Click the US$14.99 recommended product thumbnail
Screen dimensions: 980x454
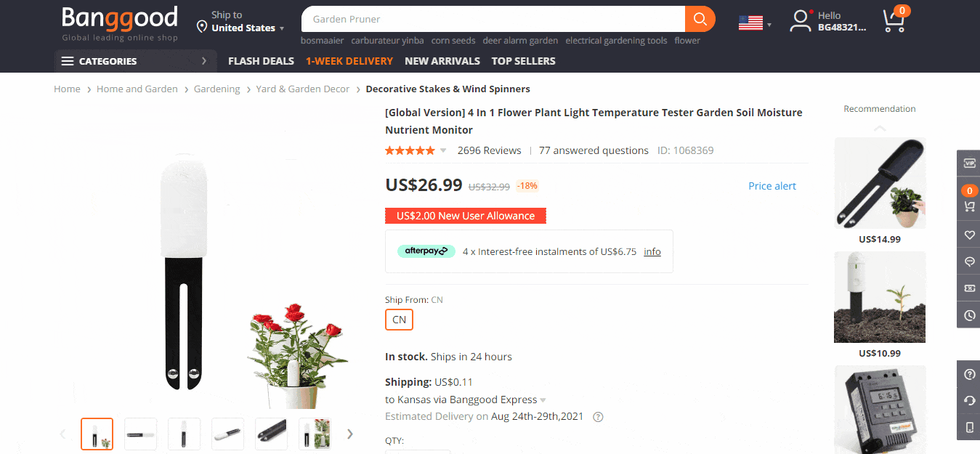click(880, 184)
